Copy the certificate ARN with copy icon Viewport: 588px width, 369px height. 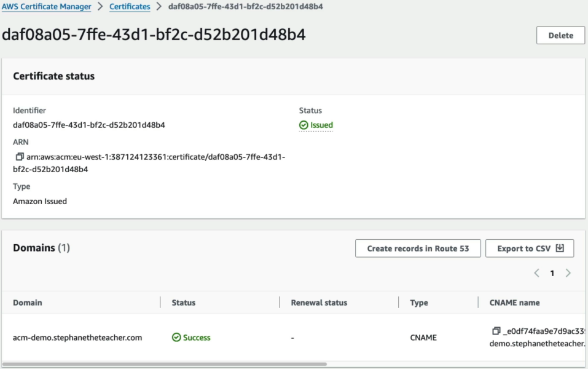click(20, 157)
